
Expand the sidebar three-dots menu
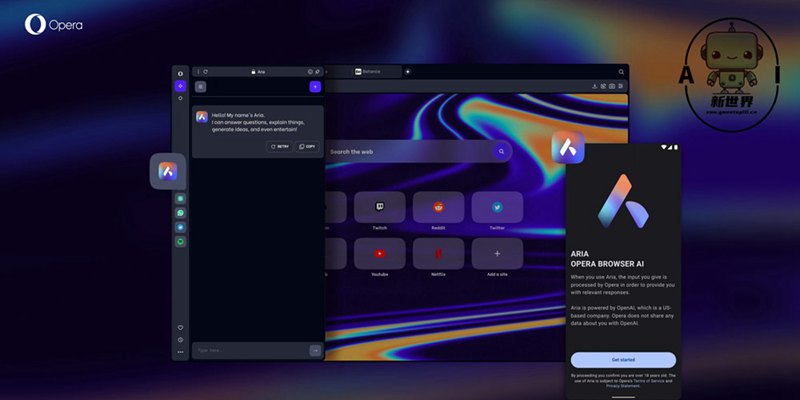[x=181, y=352]
